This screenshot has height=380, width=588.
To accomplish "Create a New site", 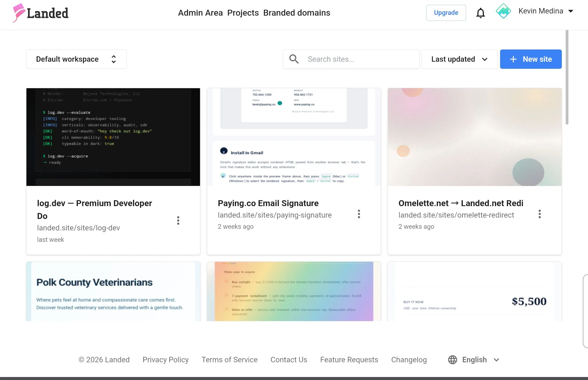I will [531, 59].
